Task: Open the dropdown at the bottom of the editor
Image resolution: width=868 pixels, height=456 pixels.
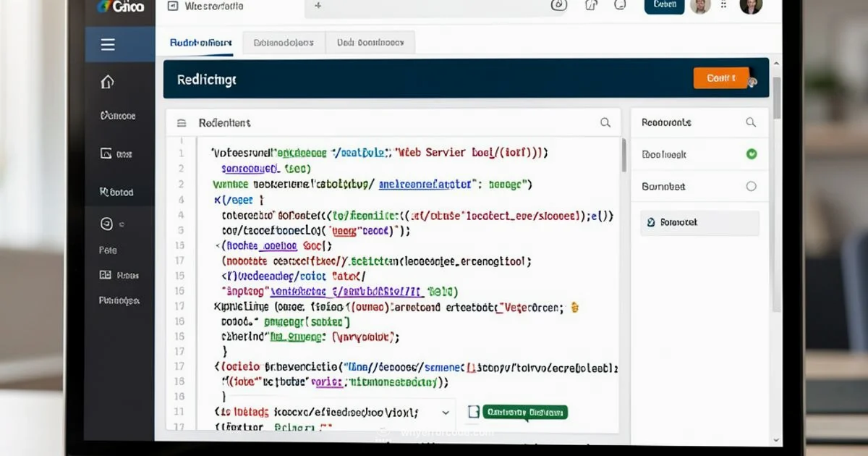Action: [446, 411]
